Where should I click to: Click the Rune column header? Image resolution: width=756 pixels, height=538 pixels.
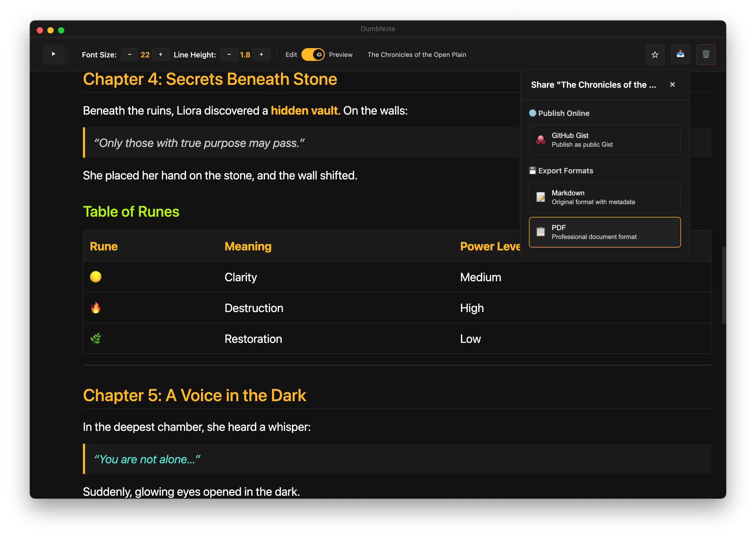point(104,246)
